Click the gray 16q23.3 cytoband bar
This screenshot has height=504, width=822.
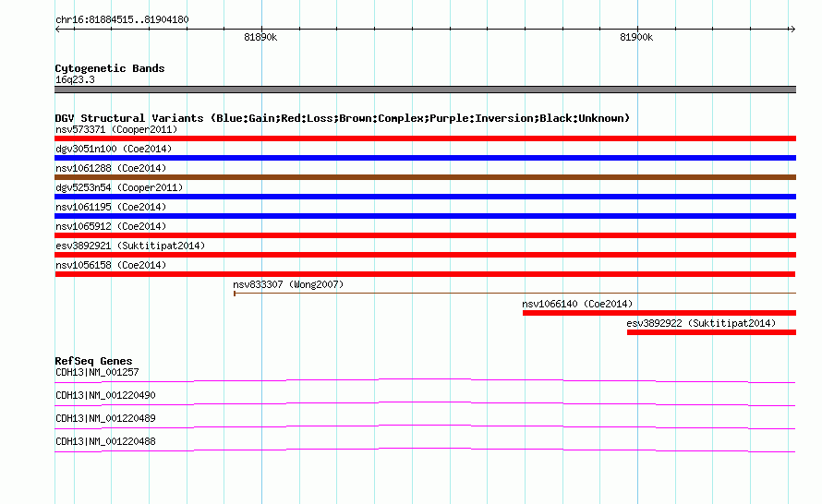coord(425,90)
